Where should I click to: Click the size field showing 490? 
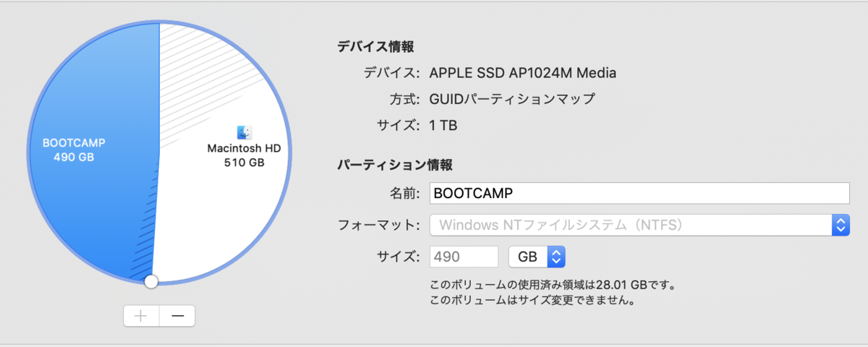click(464, 257)
